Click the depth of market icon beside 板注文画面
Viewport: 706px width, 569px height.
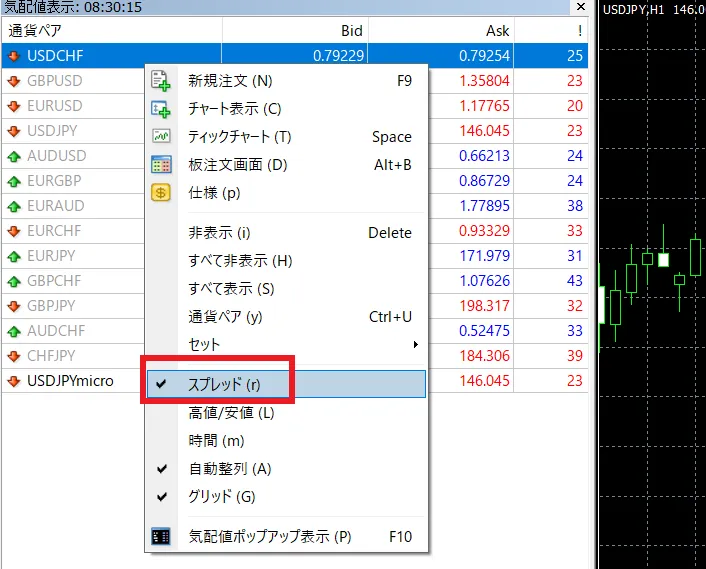[161, 165]
